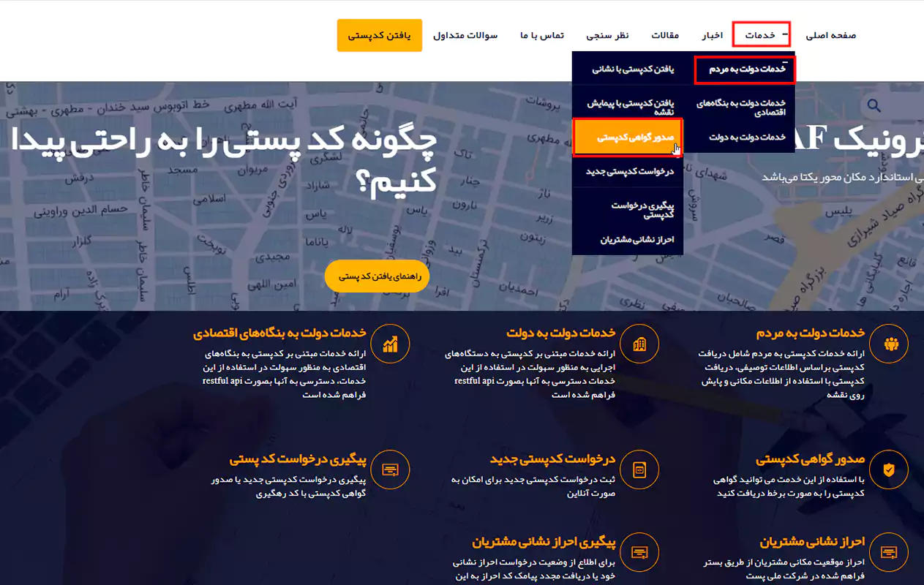Open the صفحه اصلی menu item
The height and width of the screenshot is (585, 924).
(830, 35)
